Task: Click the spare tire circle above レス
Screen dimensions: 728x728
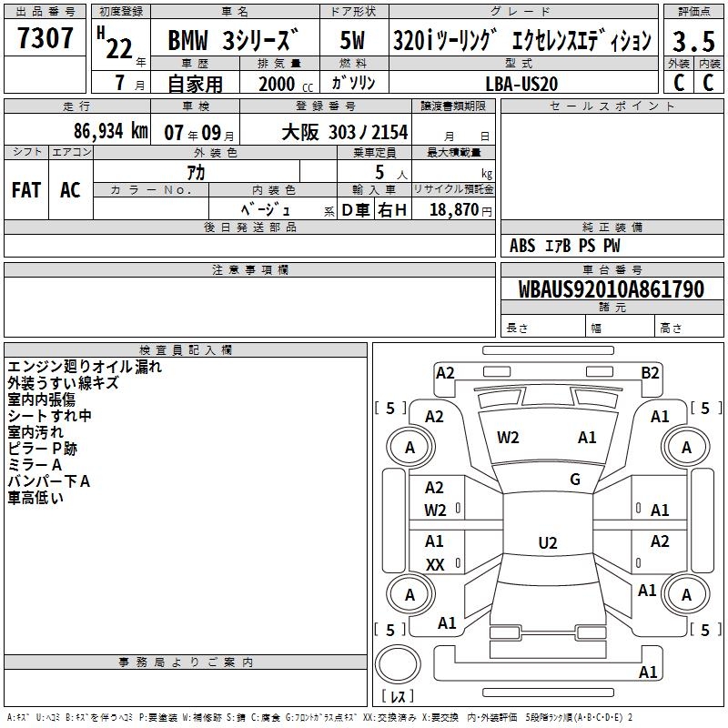Action: point(398,664)
